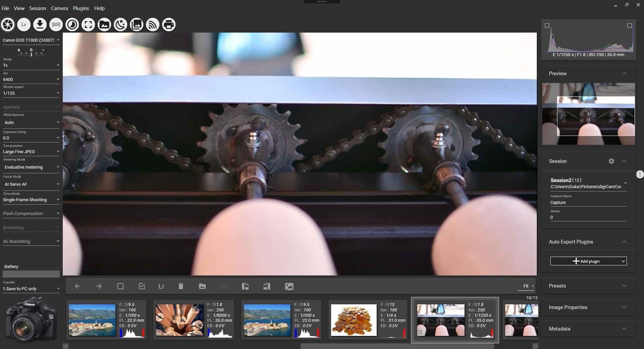This screenshot has height=349, width=644.
Task: Toggle the histogram's top-left checkbox
Action: click(547, 26)
